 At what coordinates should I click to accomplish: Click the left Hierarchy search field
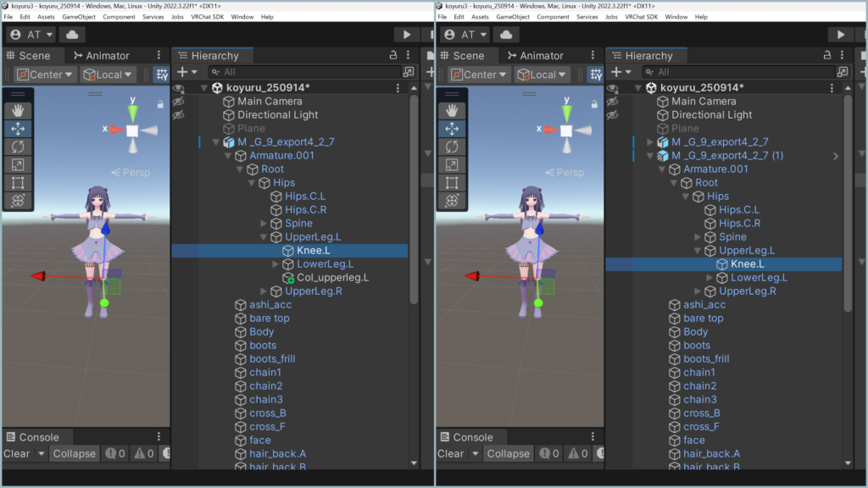coord(304,72)
